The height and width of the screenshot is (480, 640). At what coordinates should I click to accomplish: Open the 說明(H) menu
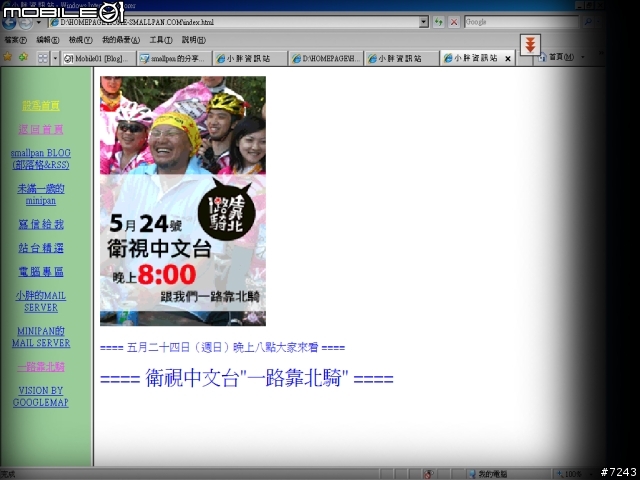(193, 40)
